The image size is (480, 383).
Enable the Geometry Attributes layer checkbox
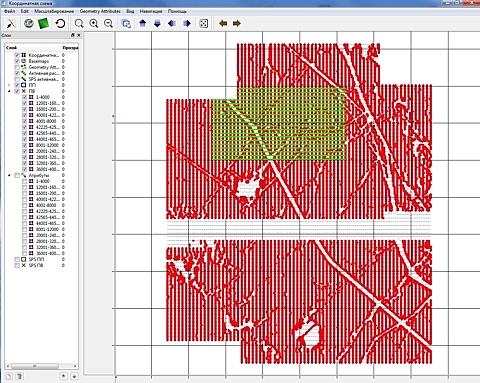coord(17,67)
